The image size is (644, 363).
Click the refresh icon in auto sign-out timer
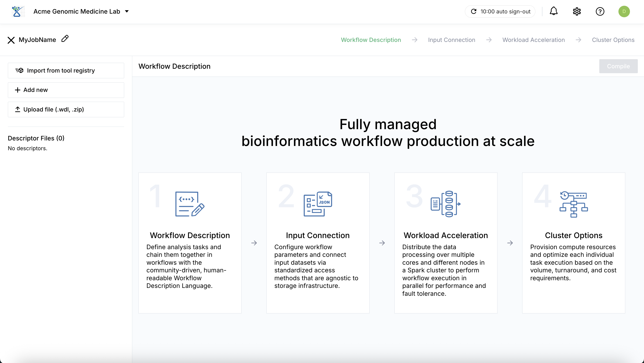473,11
